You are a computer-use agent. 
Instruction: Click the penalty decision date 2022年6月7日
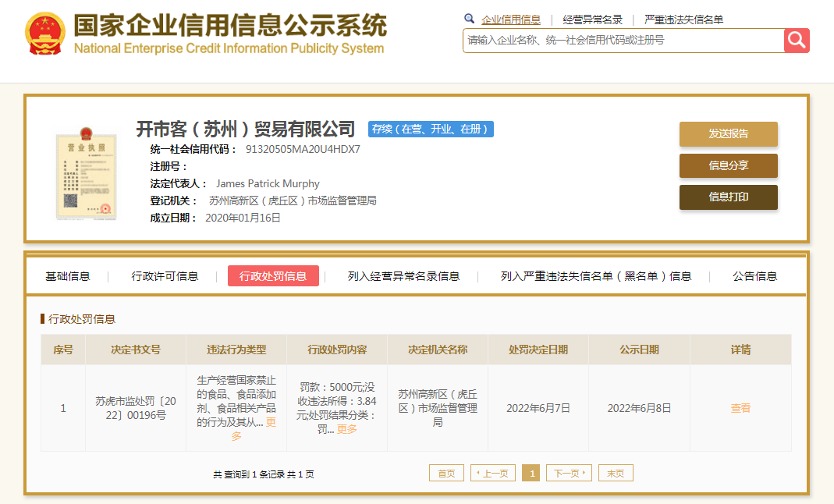(538, 408)
